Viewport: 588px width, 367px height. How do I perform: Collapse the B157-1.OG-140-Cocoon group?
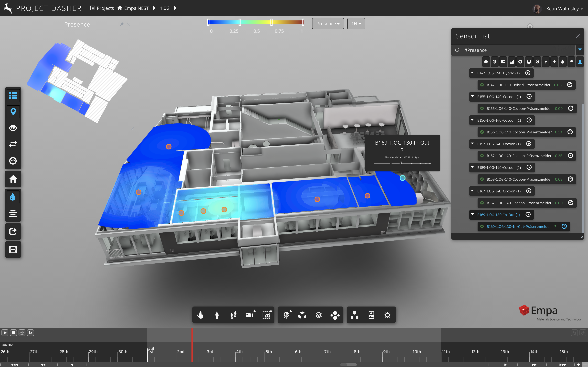tap(472, 144)
